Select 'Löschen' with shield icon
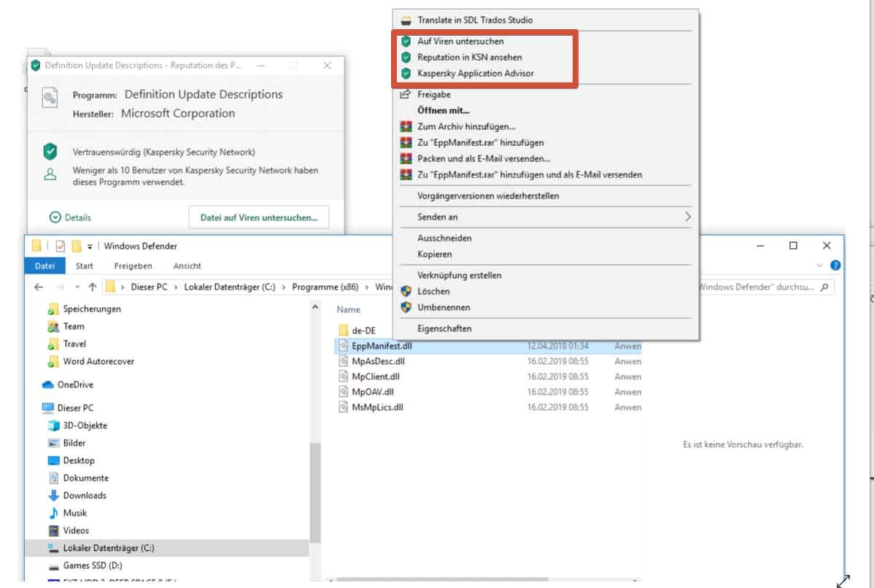This screenshot has height=588, width=874. pos(433,292)
